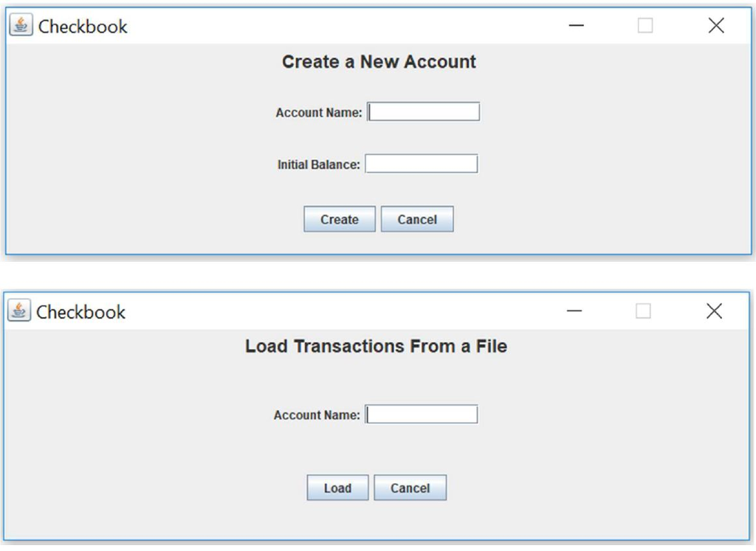The width and height of the screenshot is (756, 551).
Task: Click the 'Load Transactions From a File' heading
Action: point(376,346)
